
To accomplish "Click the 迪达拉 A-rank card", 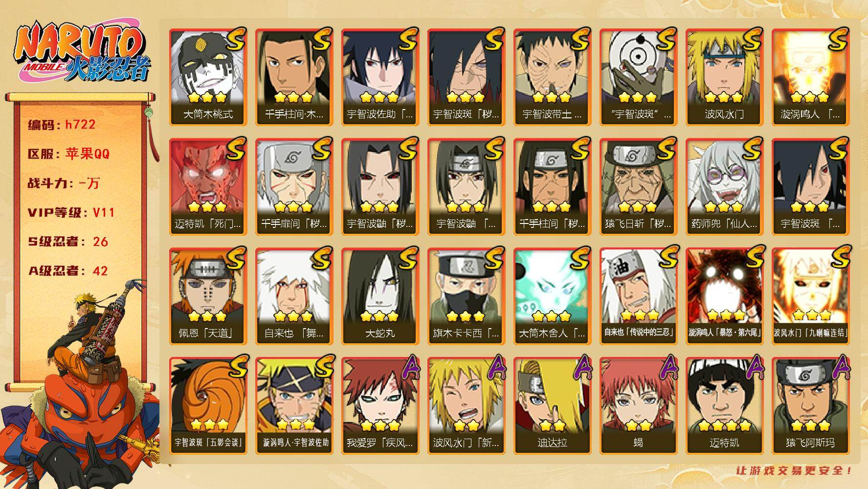I will (552, 405).
